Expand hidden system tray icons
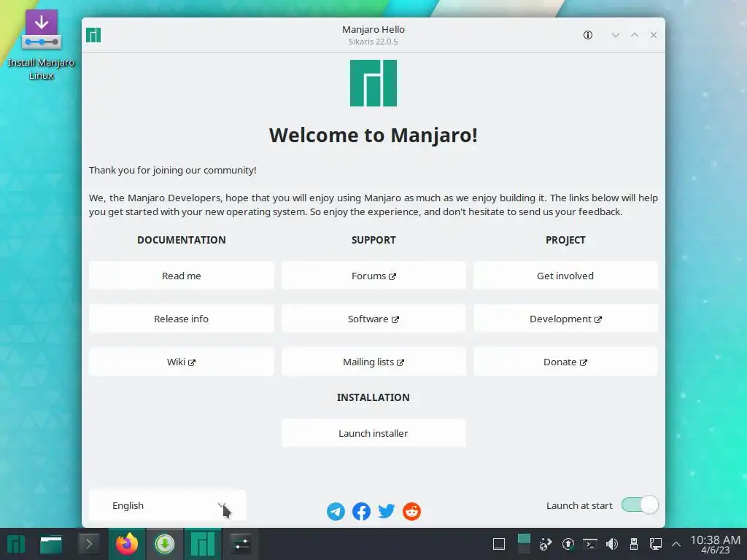747x560 pixels. [676, 544]
